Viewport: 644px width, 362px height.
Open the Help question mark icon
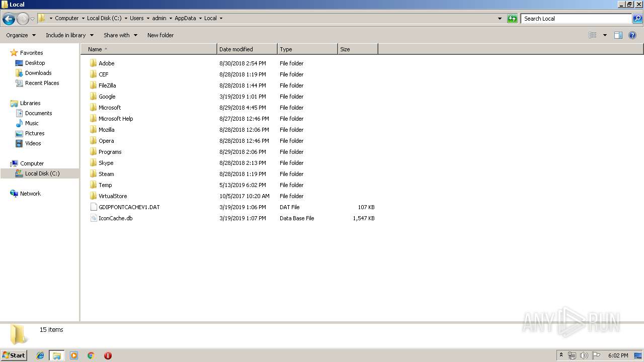point(632,35)
